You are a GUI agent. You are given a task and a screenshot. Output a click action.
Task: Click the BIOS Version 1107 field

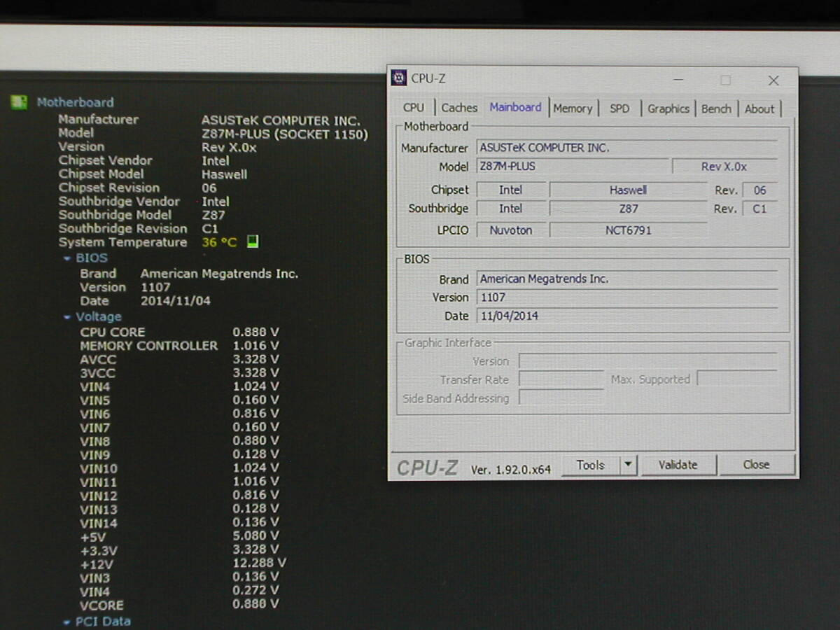[627, 297]
